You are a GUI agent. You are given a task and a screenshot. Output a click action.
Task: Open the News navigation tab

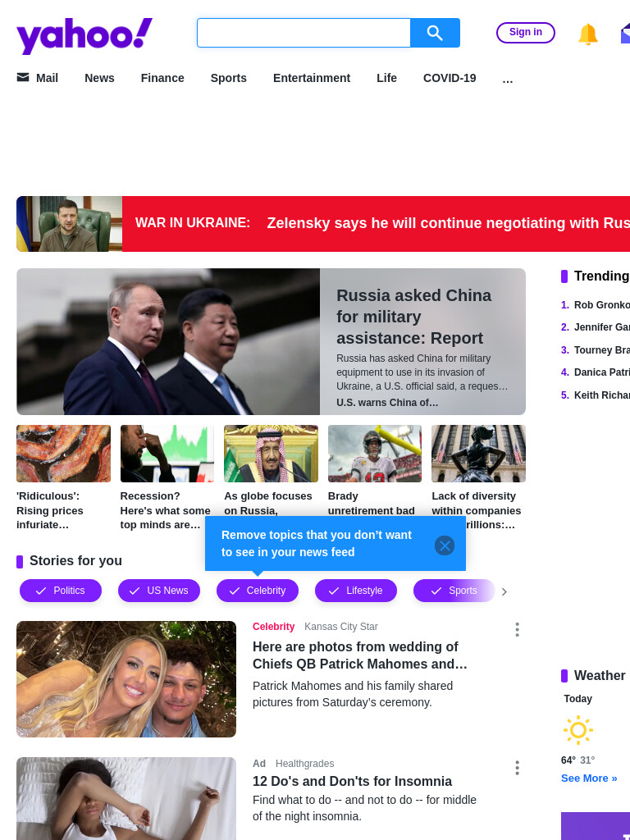point(99,78)
